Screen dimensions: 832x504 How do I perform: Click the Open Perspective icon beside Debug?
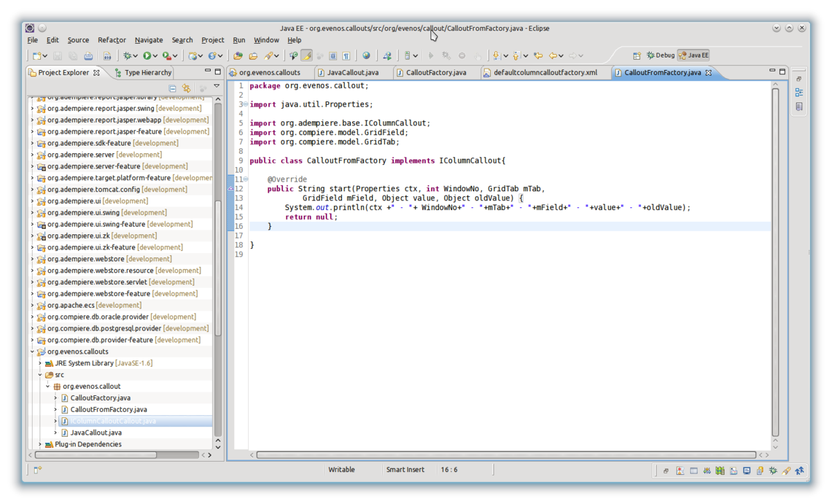[x=637, y=55]
